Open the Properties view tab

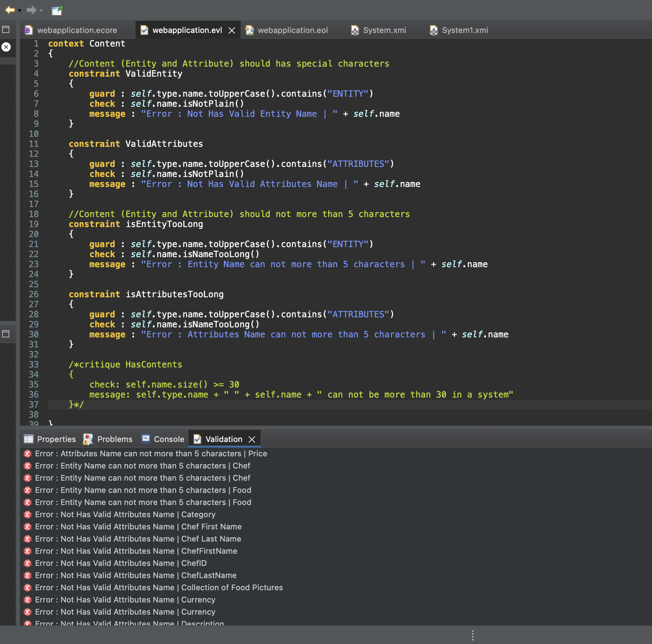point(49,439)
